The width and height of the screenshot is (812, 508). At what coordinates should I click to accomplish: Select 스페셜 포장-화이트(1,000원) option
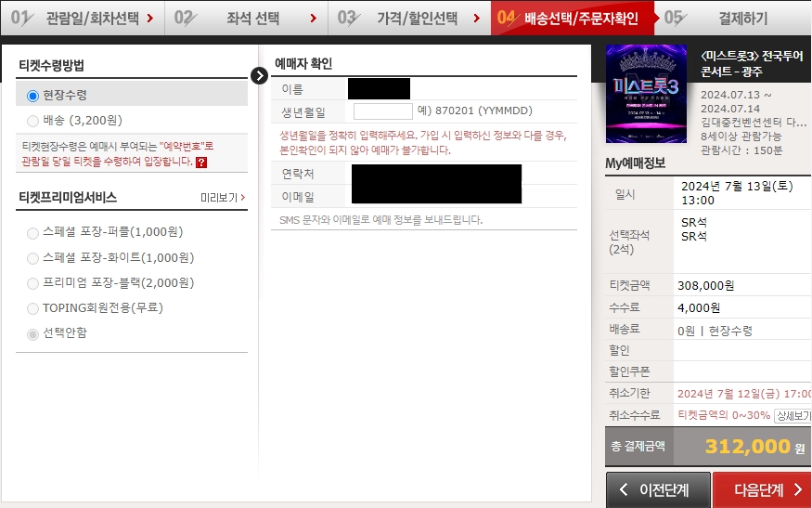click(x=32, y=258)
